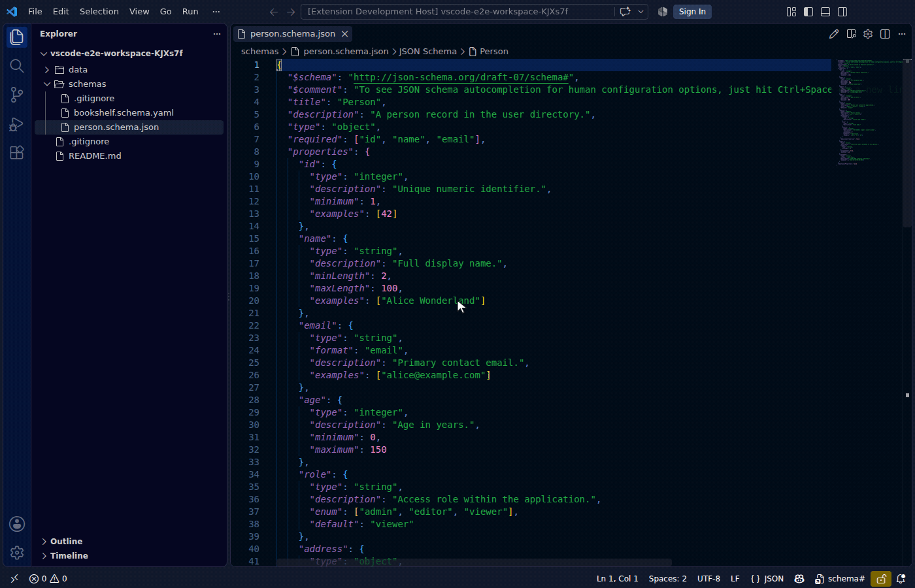Click the Sign In button
This screenshot has height=588, width=915.
pyautogui.click(x=692, y=12)
